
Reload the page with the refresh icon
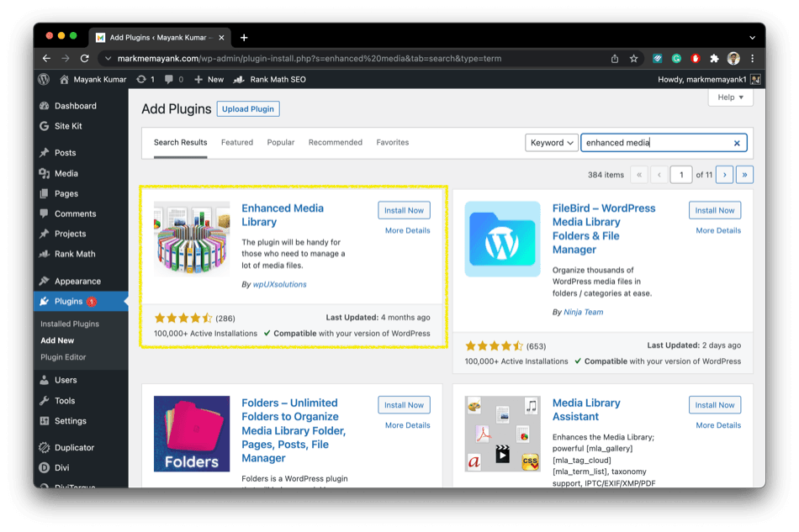85,59
